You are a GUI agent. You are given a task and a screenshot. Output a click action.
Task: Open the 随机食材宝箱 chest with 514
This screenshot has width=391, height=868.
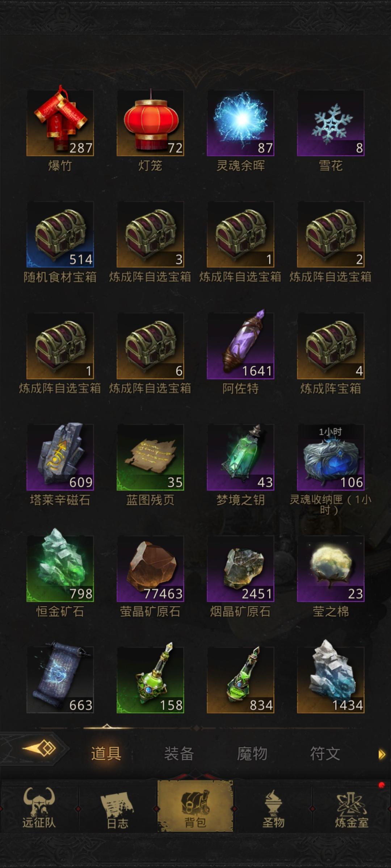(x=60, y=234)
